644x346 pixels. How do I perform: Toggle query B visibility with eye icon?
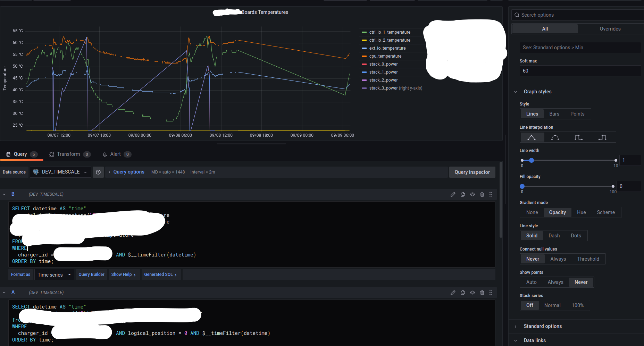tap(472, 194)
